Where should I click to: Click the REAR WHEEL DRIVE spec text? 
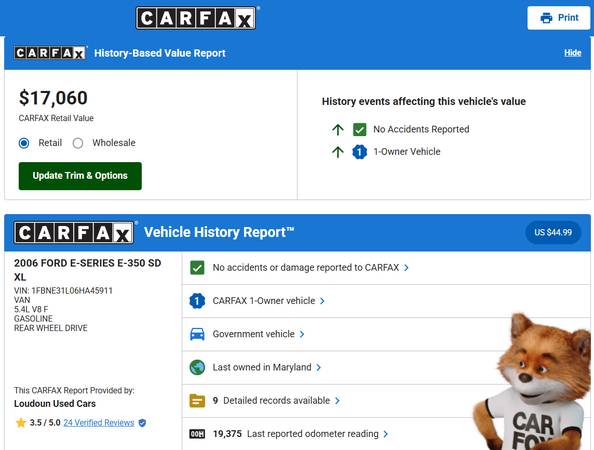tap(51, 328)
